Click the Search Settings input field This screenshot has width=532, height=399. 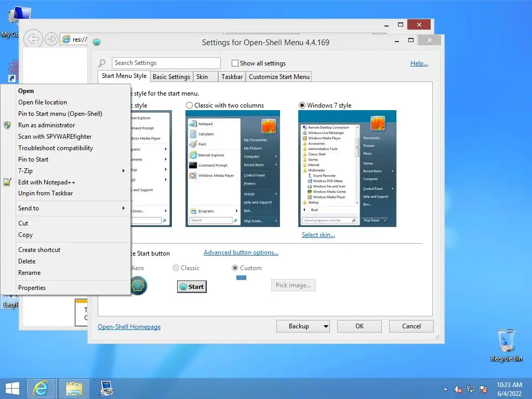(x=166, y=63)
